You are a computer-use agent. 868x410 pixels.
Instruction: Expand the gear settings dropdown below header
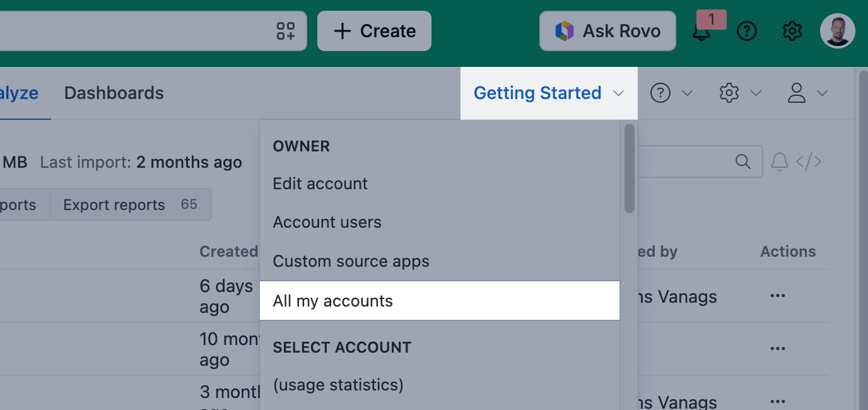point(756,93)
